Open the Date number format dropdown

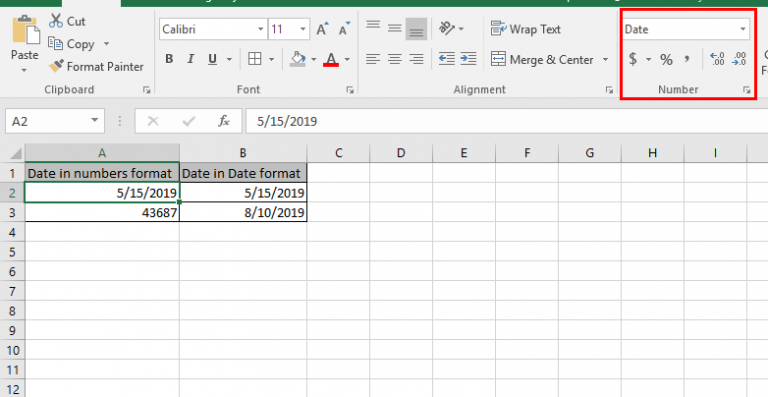743,29
